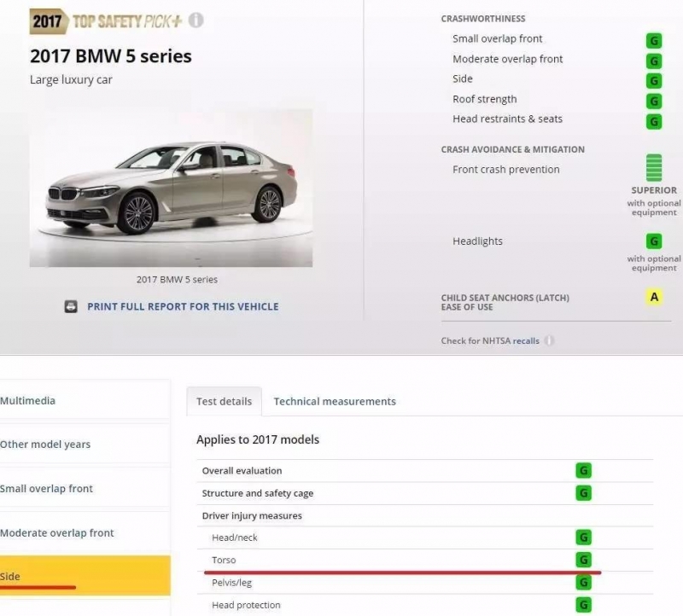The image size is (683, 616).
Task: Click the Crash Avoidance & Mitigation heading
Action: point(513,149)
